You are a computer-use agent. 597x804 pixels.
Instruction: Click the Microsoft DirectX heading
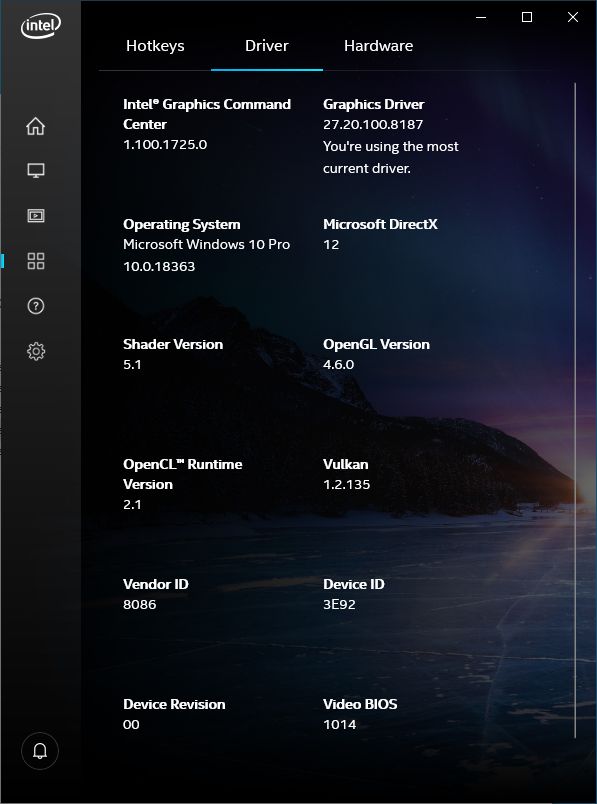[x=380, y=225]
